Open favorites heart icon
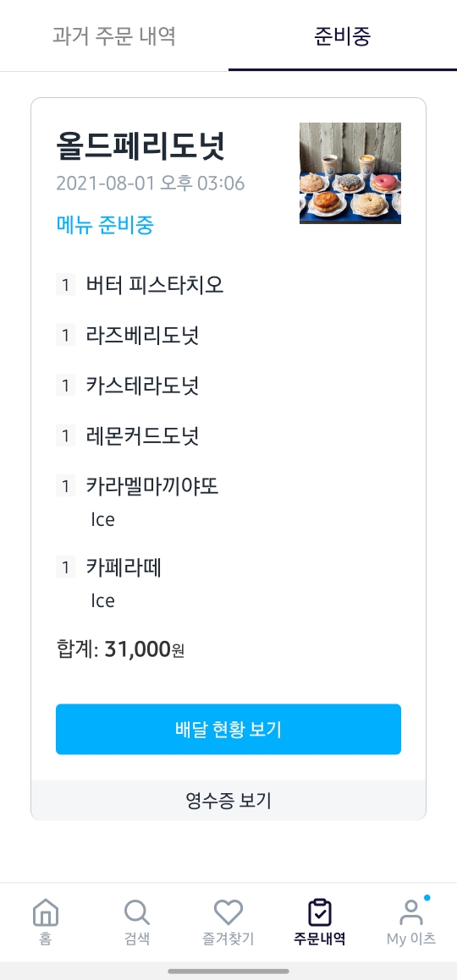Screen dimensions: 457x980 click(228, 913)
